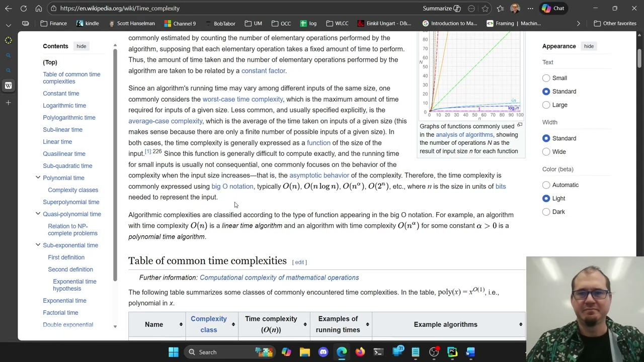Open the Copilot Chat button

tap(553, 9)
